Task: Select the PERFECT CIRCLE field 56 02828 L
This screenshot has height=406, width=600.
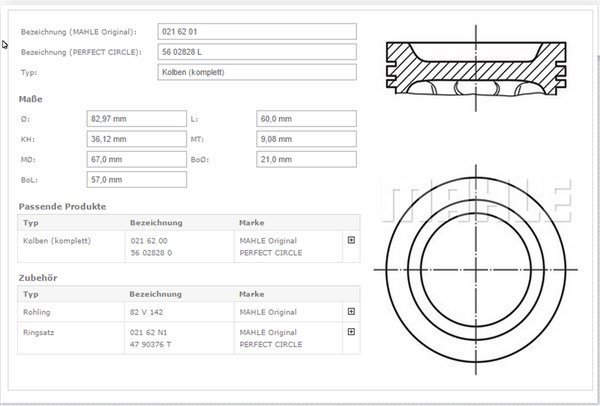Action: coord(257,52)
